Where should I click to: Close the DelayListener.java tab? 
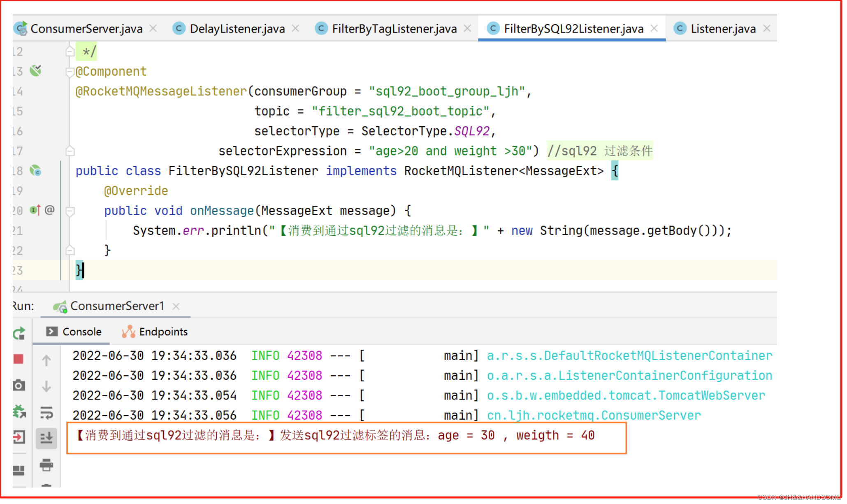295,28
